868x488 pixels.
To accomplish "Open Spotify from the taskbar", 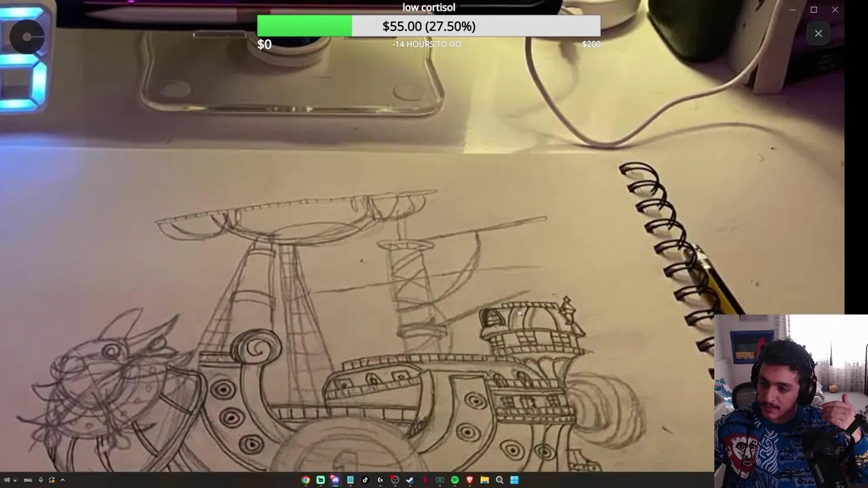I will coord(454,480).
